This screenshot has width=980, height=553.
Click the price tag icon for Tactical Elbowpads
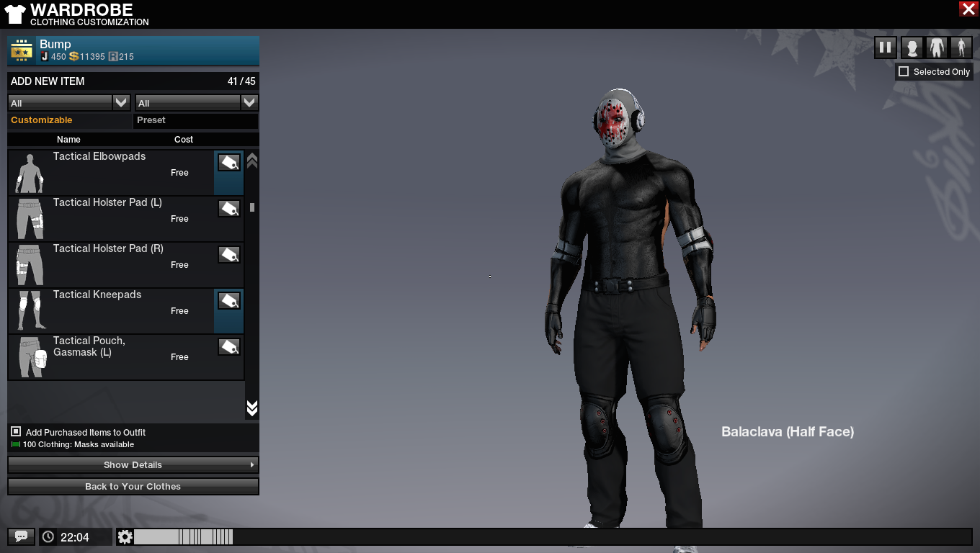(x=229, y=163)
